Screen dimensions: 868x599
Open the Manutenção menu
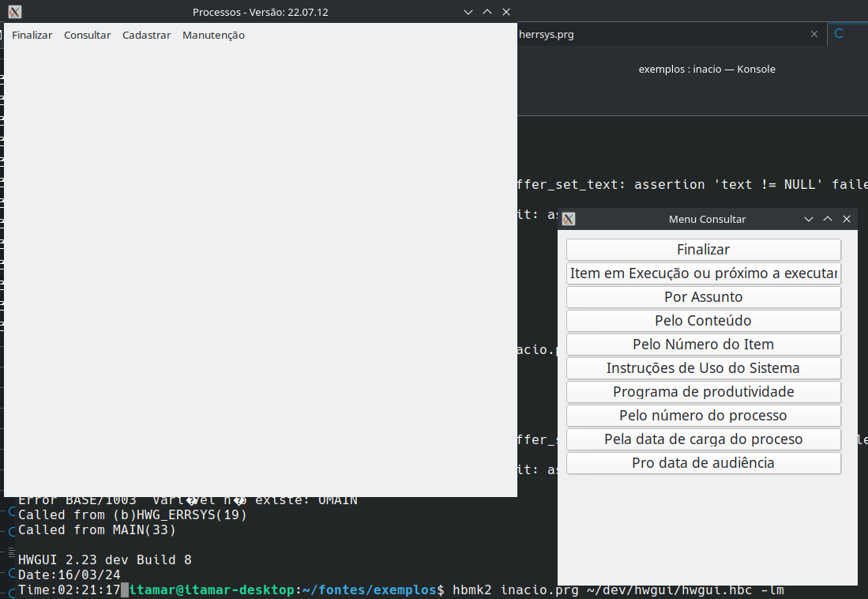[213, 35]
